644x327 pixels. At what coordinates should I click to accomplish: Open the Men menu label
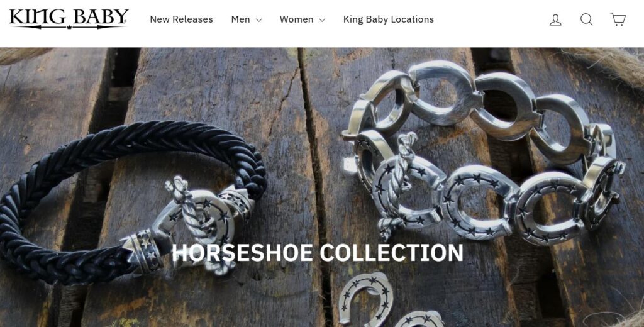pos(241,19)
